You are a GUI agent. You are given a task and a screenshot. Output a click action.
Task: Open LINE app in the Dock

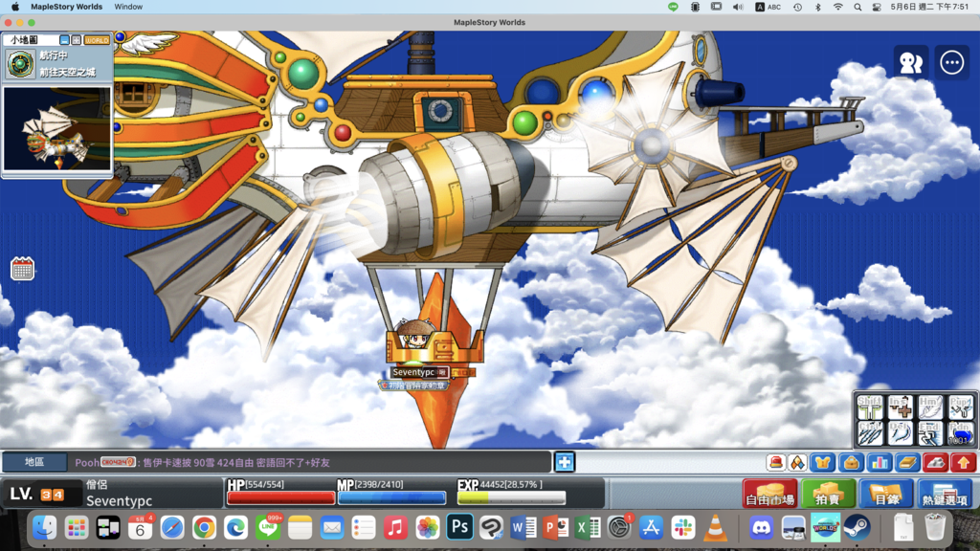[268, 527]
